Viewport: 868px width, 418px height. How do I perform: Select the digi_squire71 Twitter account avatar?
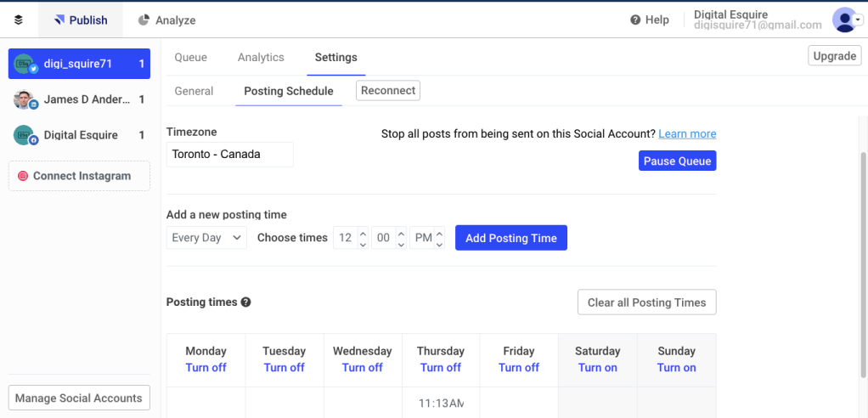(x=24, y=64)
